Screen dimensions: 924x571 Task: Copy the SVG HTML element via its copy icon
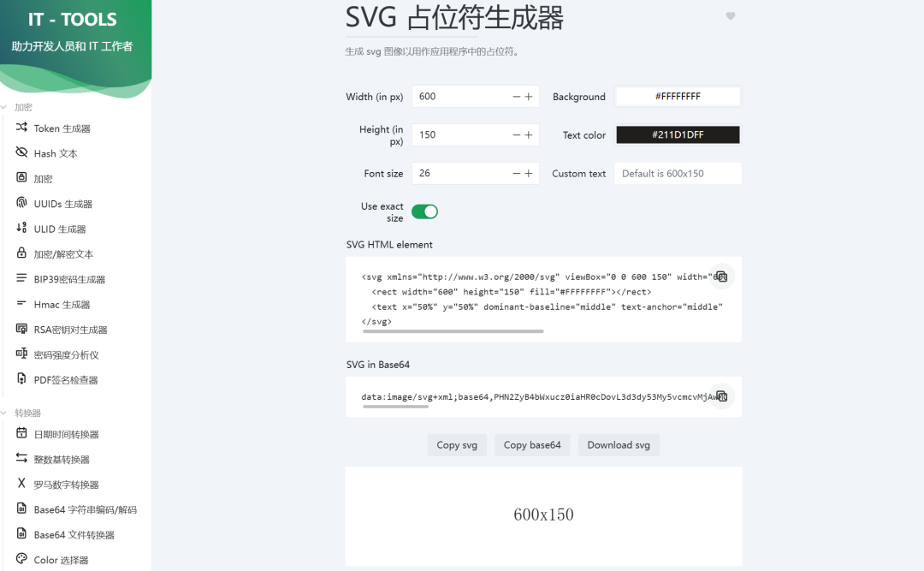click(x=722, y=277)
